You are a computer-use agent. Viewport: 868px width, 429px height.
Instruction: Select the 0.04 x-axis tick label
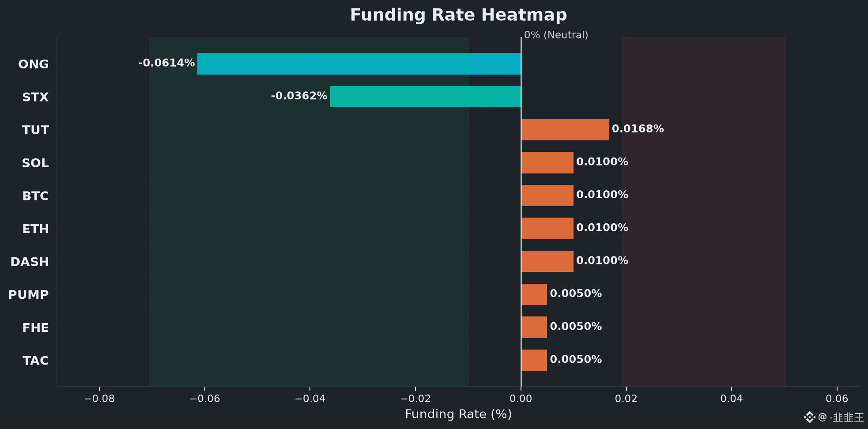click(732, 399)
